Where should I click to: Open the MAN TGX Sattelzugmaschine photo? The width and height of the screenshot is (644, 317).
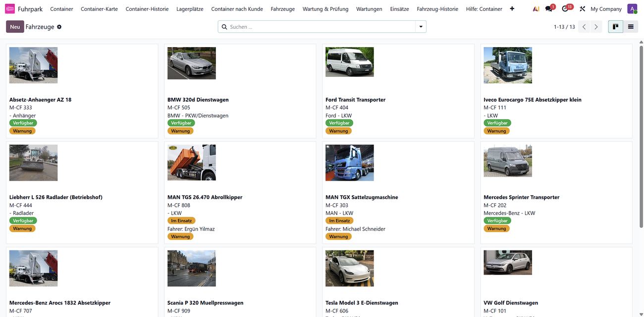pyautogui.click(x=350, y=163)
